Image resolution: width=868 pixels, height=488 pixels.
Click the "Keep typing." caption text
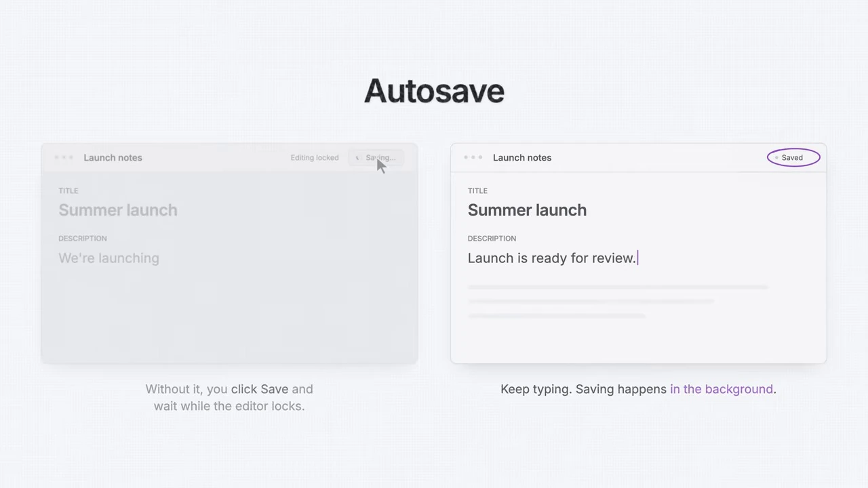536,389
